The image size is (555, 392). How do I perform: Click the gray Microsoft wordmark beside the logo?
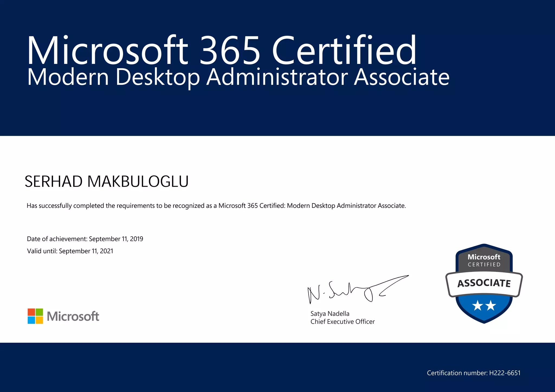point(73,316)
